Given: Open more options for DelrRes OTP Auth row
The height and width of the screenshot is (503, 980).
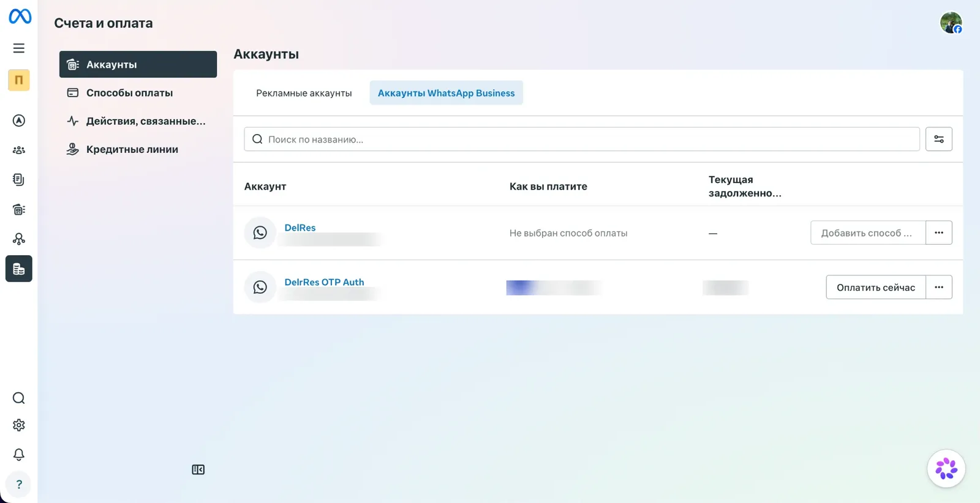Looking at the screenshot, I should (x=939, y=287).
